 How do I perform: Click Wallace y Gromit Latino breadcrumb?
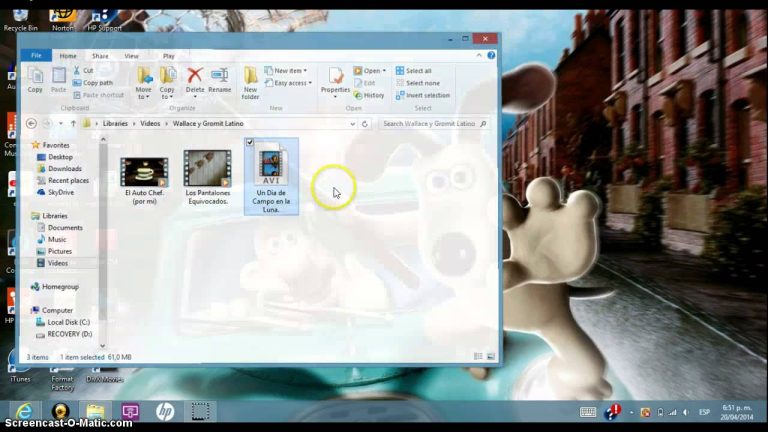point(208,123)
